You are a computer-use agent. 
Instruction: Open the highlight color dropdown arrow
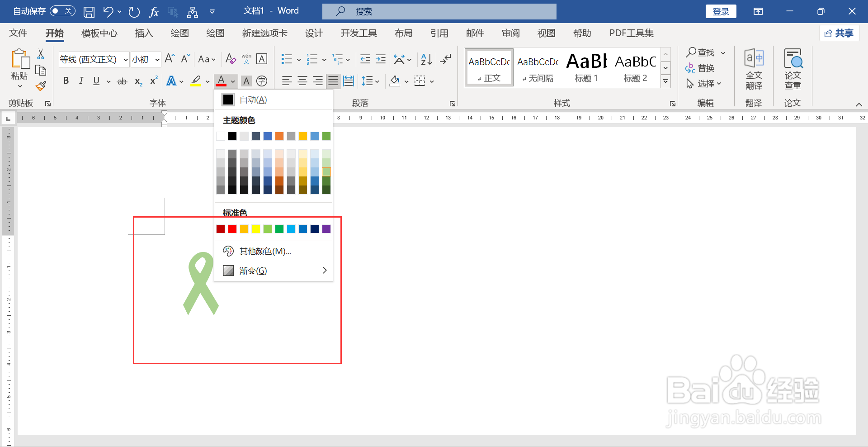click(x=208, y=81)
